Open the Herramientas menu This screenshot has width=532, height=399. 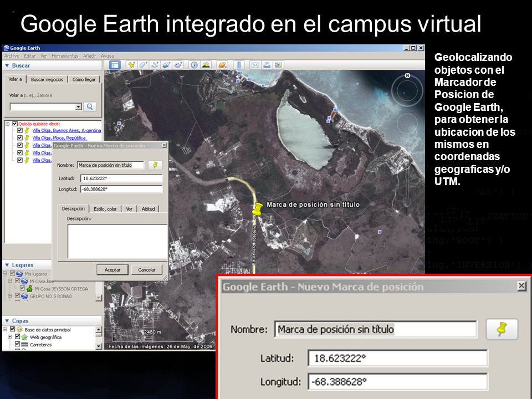coord(65,55)
